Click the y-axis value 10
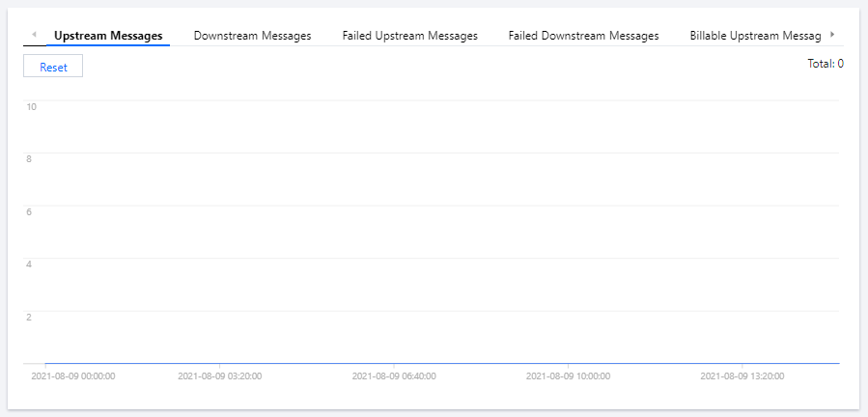The width and height of the screenshot is (868, 417). point(32,106)
